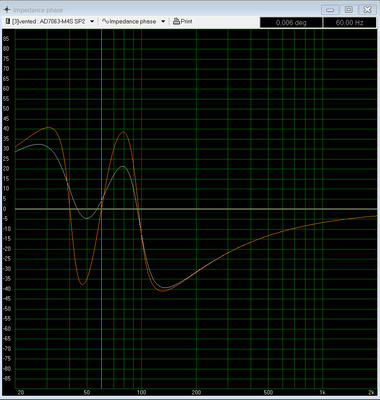Image resolution: width=380 pixels, height=400 pixels.
Task: Click the 200 label on the frequency axis
Action: tap(196, 393)
